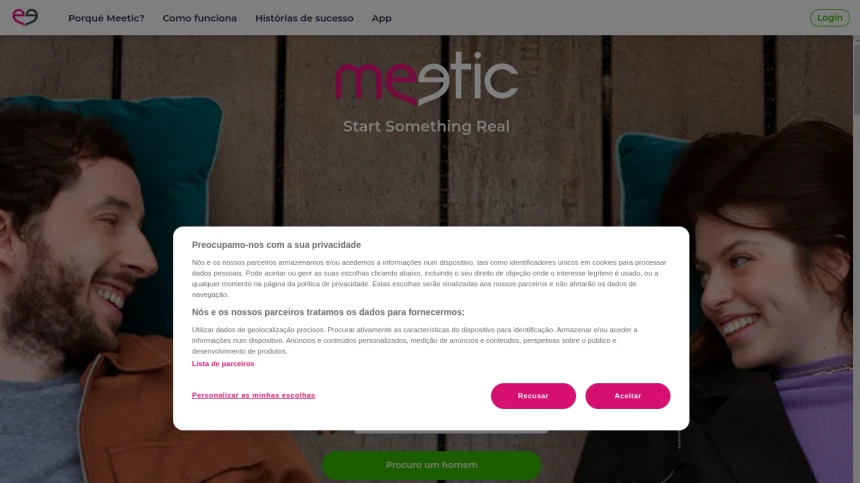Click the paragraph about dados de geolocalização
The width and height of the screenshot is (860, 483).
pos(415,340)
